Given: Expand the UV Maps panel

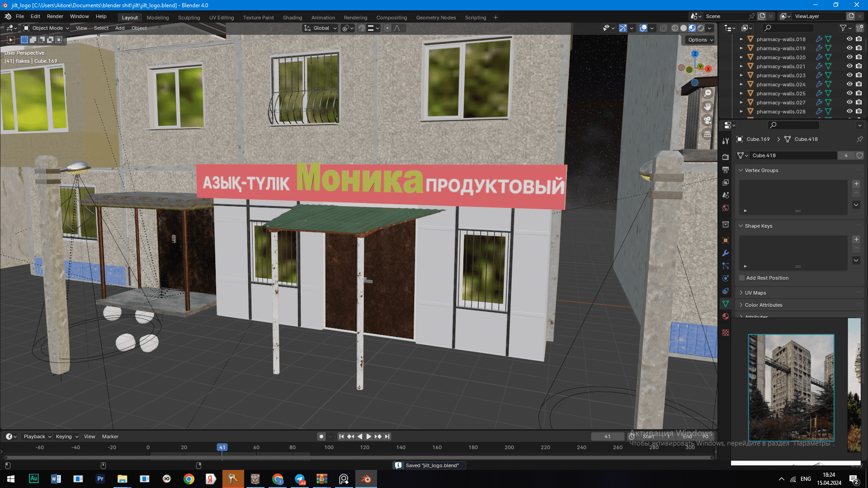Looking at the screenshot, I should pos(741,293).
